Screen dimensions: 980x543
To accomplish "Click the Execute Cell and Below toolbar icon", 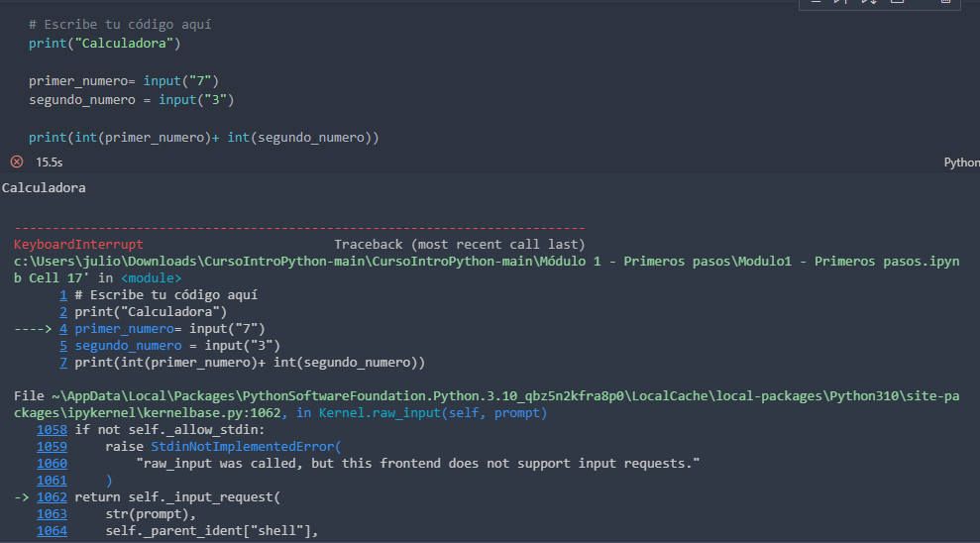I will click(869, 2).
